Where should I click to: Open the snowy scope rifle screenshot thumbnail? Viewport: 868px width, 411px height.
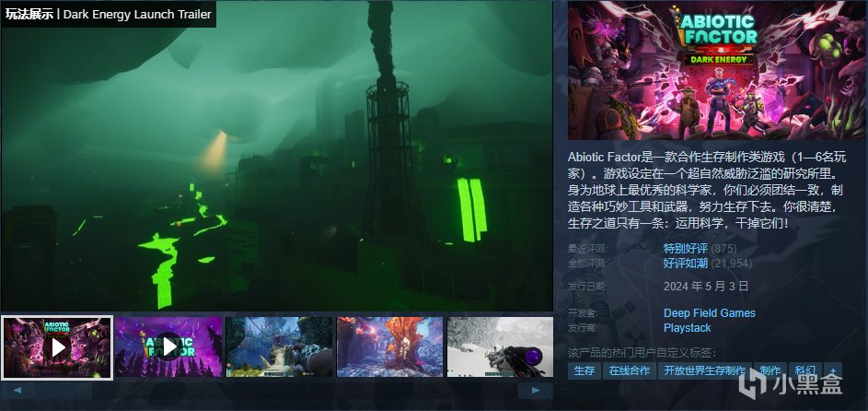pos(500,346)
